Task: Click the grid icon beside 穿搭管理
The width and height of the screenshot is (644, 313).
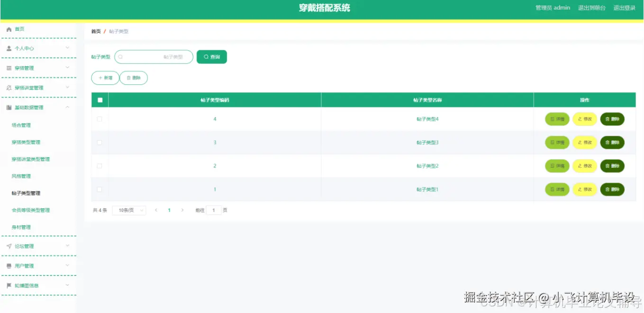Action: (x=8, y=68)
